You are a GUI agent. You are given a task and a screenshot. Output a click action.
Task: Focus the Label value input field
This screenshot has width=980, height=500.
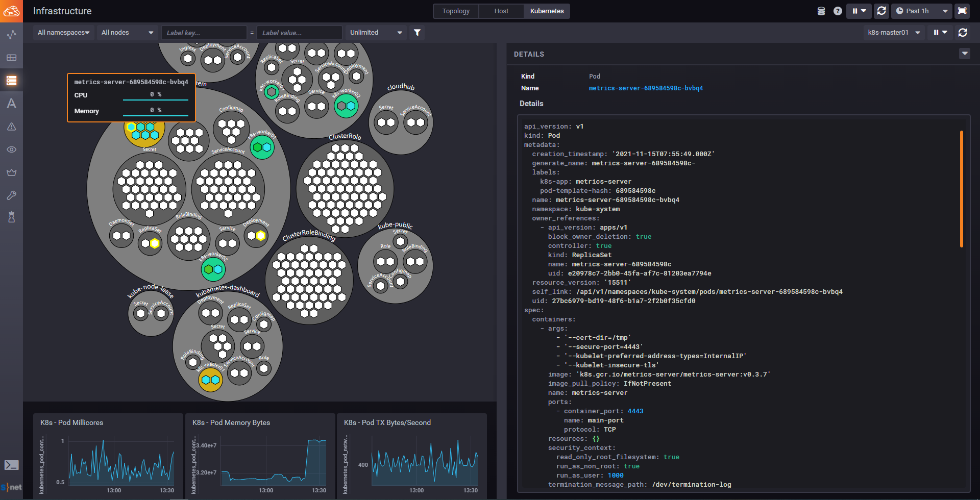300,33
